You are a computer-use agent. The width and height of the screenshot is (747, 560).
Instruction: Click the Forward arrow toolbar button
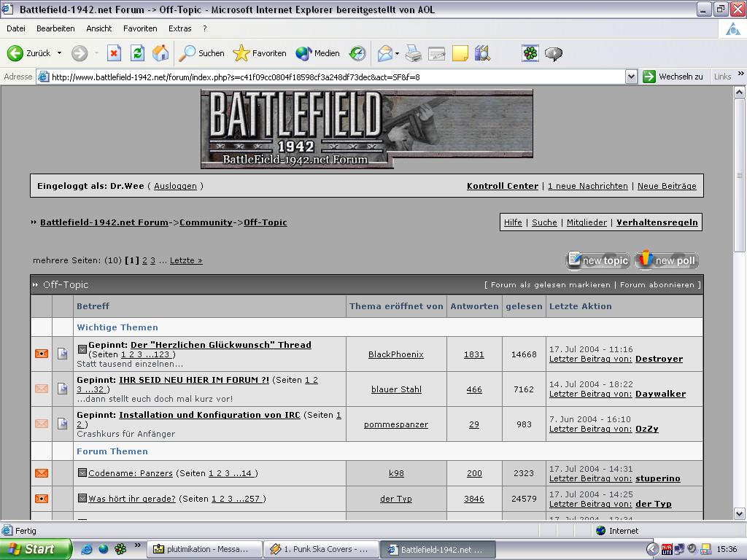pos(80,53)
